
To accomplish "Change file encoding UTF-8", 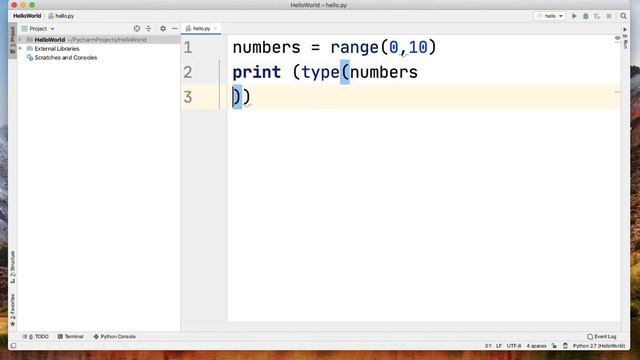I will (x=514, y=346).
